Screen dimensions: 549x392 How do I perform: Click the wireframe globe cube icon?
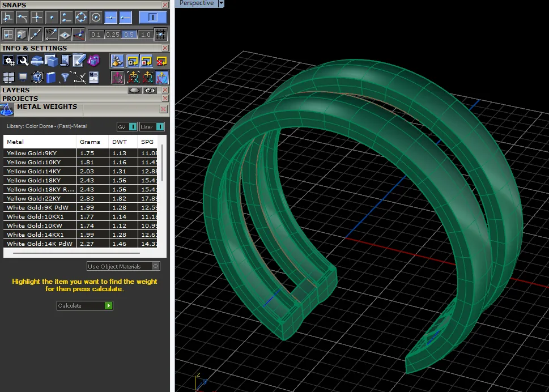(37, 78)
